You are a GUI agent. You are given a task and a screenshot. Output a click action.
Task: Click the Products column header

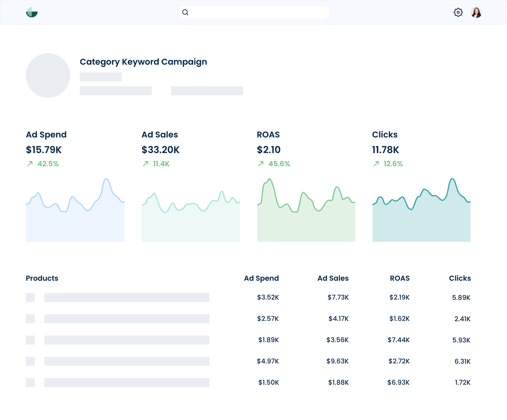coord(42,278)
